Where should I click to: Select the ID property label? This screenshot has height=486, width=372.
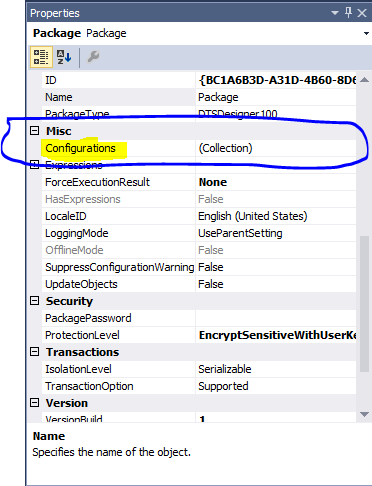tap(51, 80)
